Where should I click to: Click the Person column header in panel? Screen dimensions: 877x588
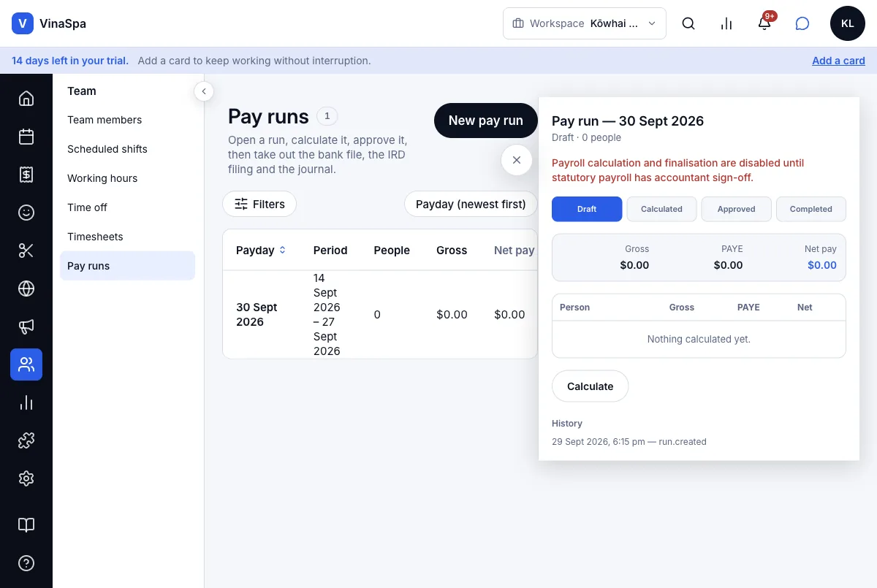[x=575, y=308]
